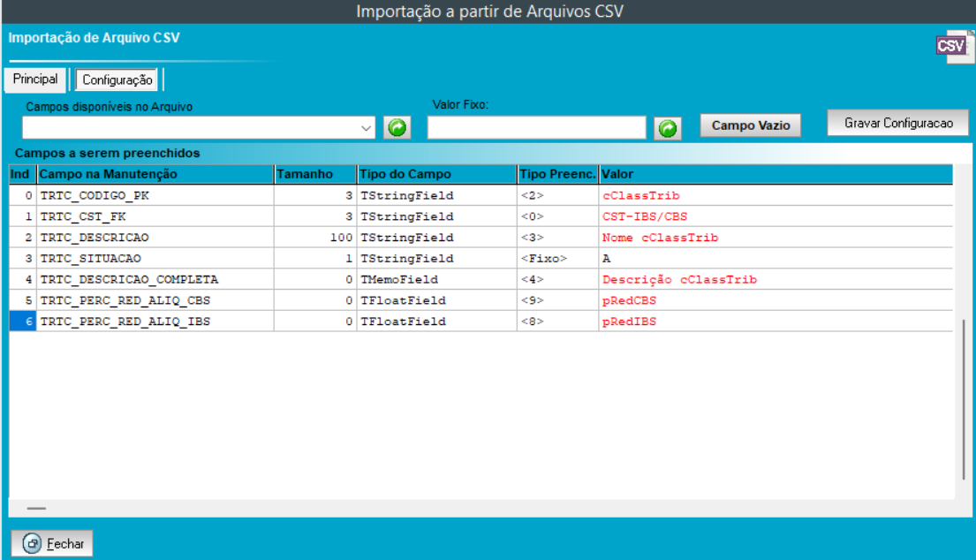Click the Tipo do Campo column header
This screenshot has height=560, width=976.
point(436,174)
